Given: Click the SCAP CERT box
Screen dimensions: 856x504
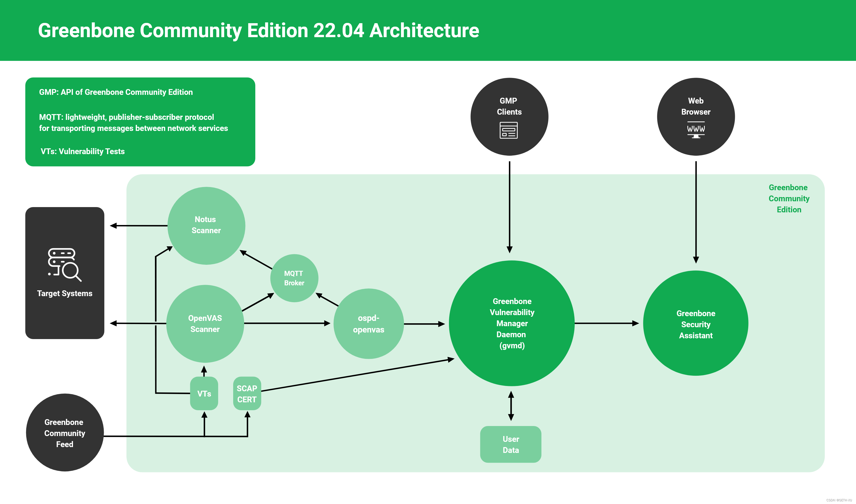Looking at the screenshot, I should coord(247,394).
